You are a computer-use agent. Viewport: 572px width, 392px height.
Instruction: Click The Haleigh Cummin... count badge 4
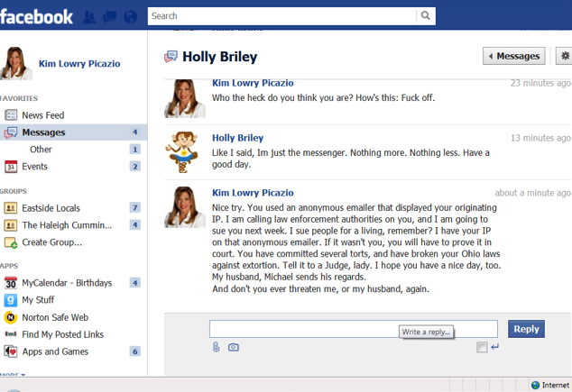[x=135, y=224]
